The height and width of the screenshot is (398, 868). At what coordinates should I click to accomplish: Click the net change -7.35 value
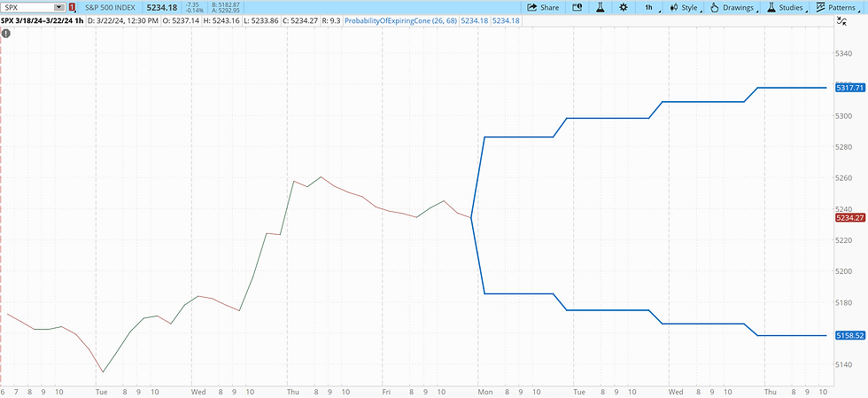click(191, 5)
